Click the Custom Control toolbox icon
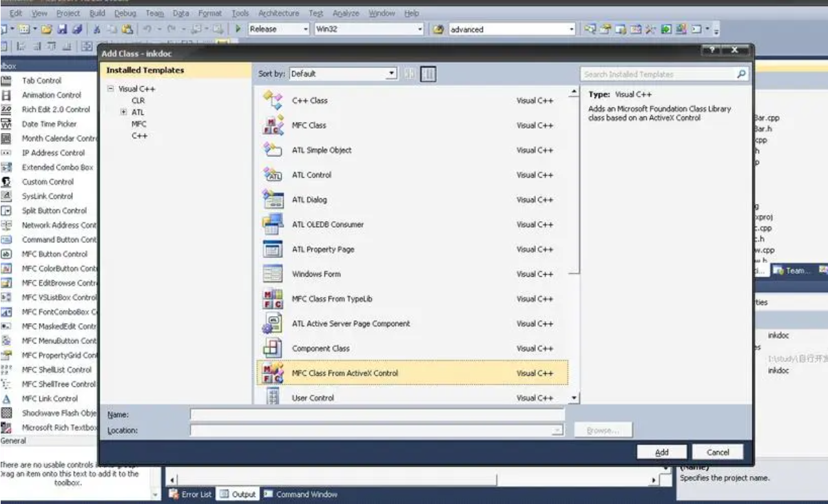 click(8, 182)
